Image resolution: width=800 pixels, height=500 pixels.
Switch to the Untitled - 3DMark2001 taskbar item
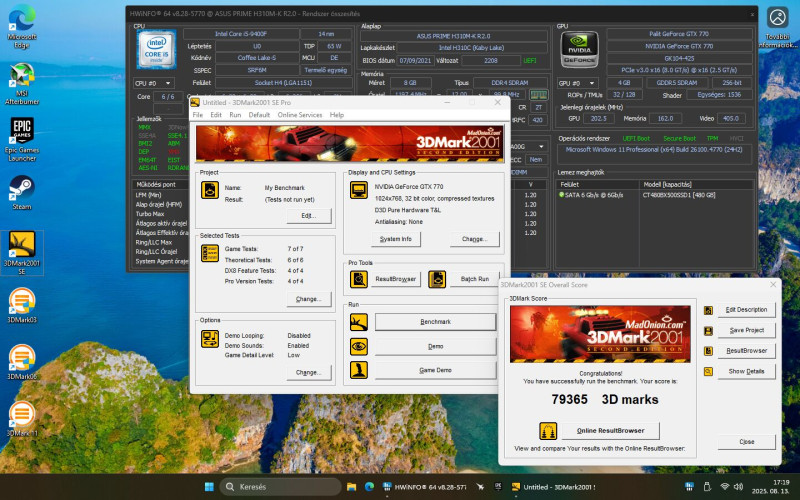pos(554,487)
